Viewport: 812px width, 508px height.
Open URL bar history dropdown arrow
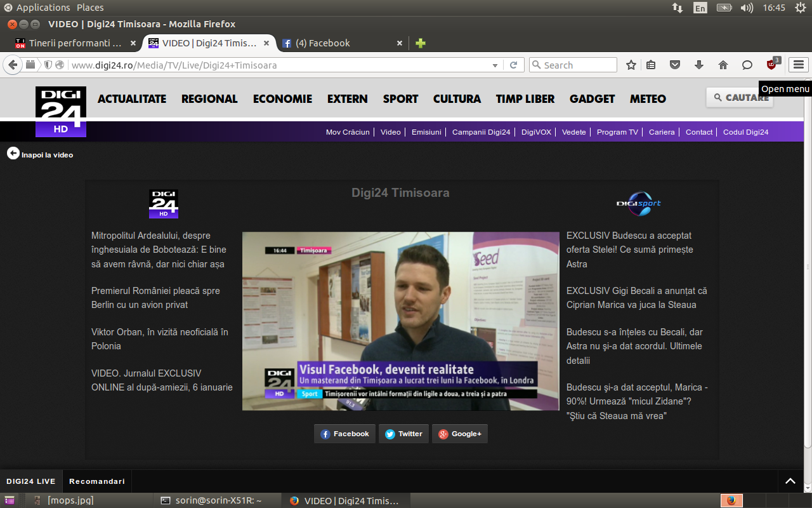coord(495,65)
